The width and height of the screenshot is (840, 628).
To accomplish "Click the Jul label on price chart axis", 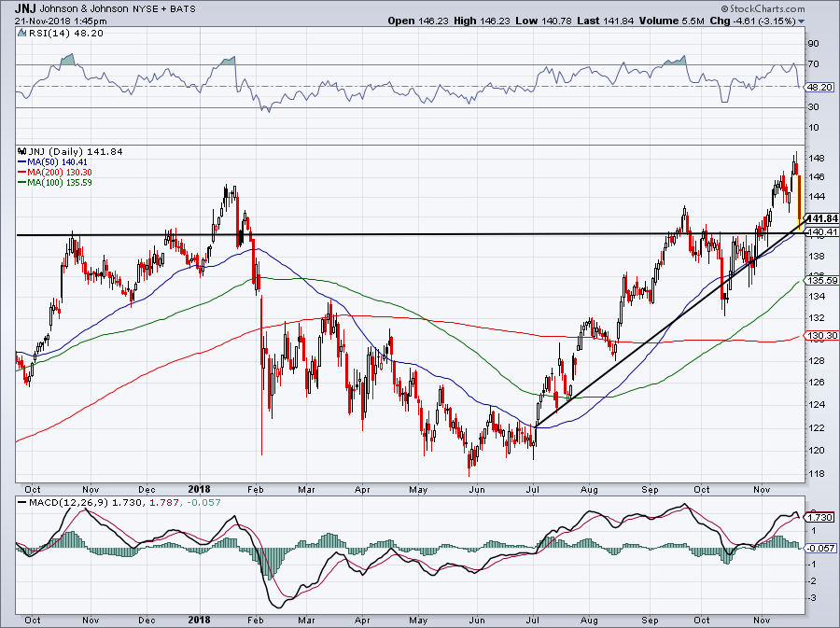I will (532, 489).
